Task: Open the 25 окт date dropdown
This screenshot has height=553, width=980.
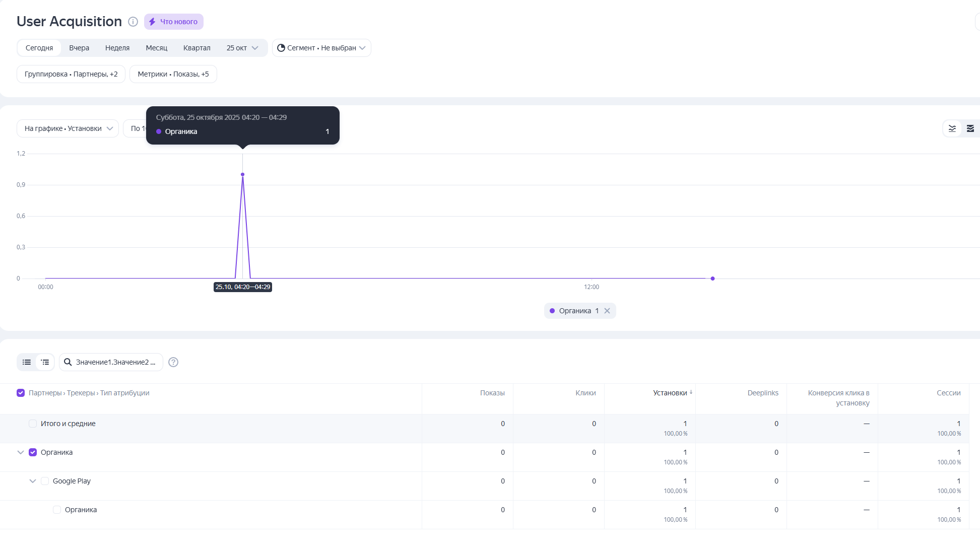Action: 242,48
